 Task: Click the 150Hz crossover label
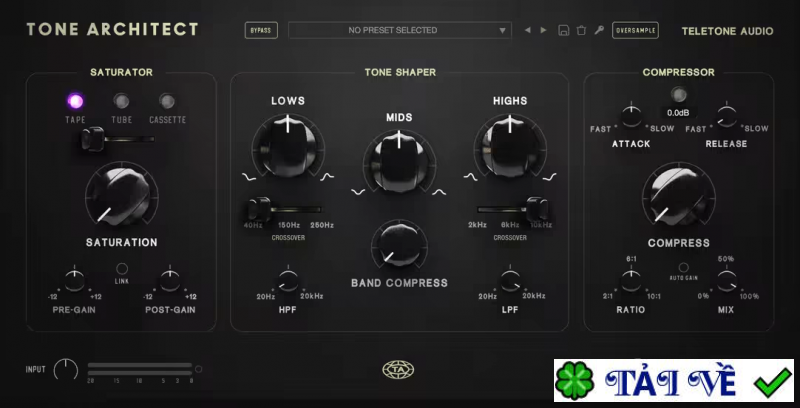[289, 225]
